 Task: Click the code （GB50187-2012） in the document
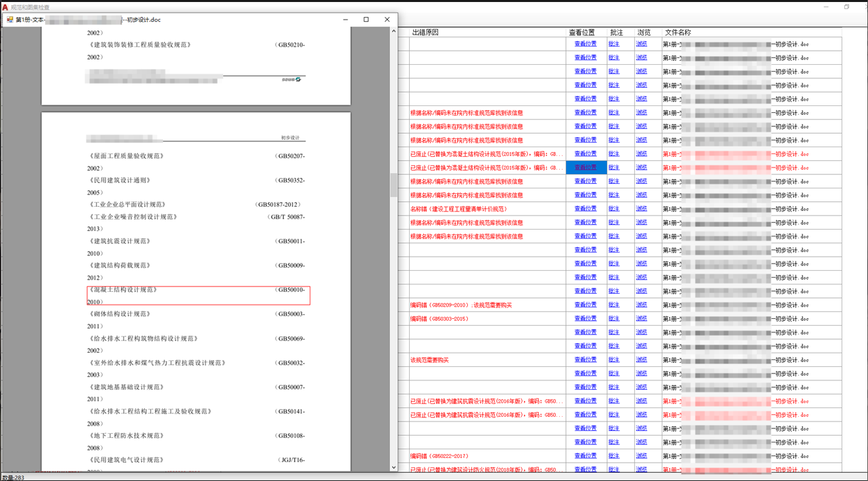[278, 205]
